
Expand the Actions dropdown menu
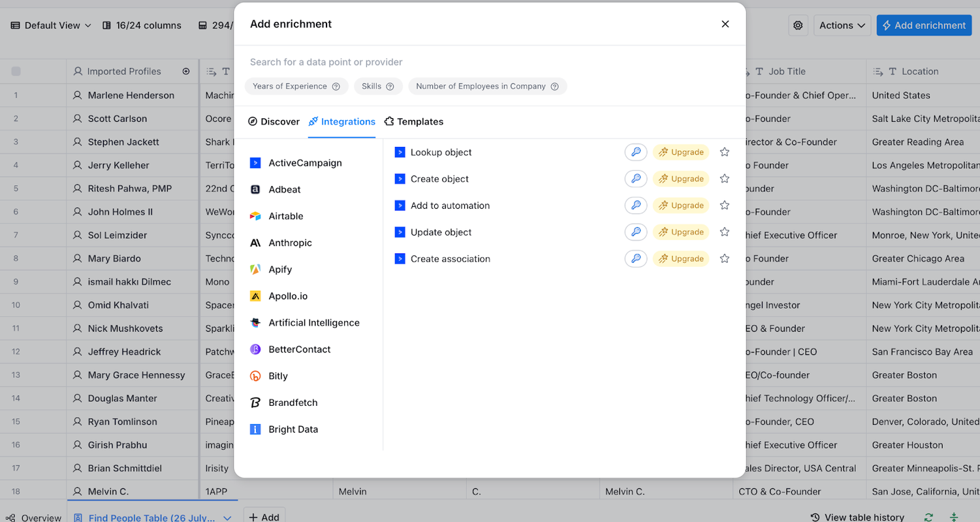tap(842, 25)
